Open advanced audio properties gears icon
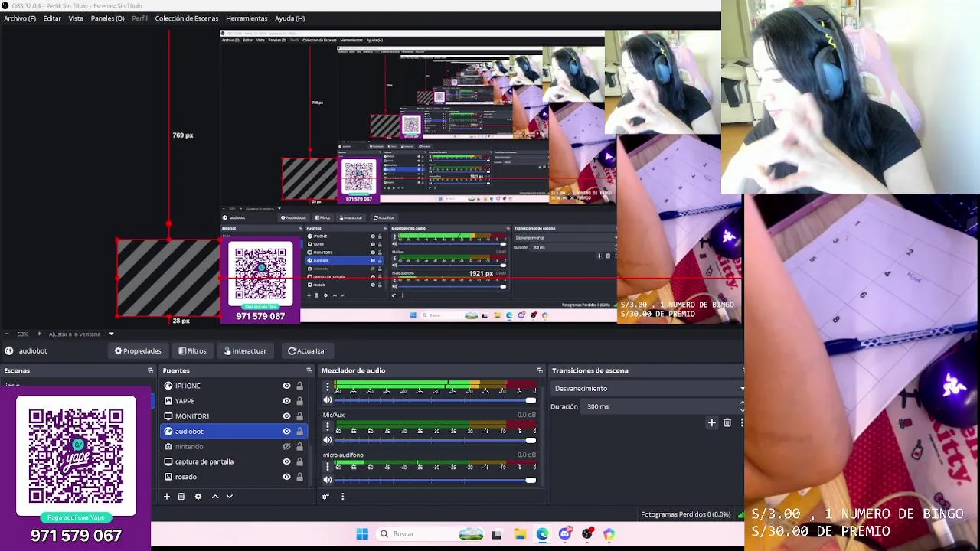This screenshot has height=551, width=980. pyautogui.click(x=325, y=497)
